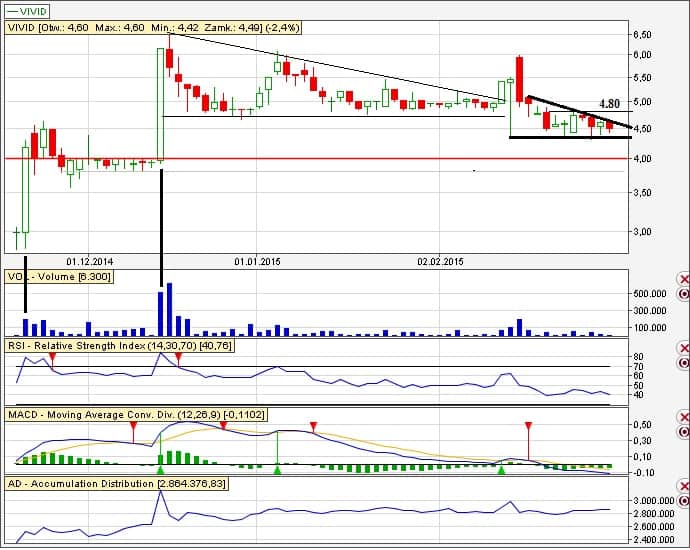Click the round settings icon of AD panel

[x=684, y=500]
